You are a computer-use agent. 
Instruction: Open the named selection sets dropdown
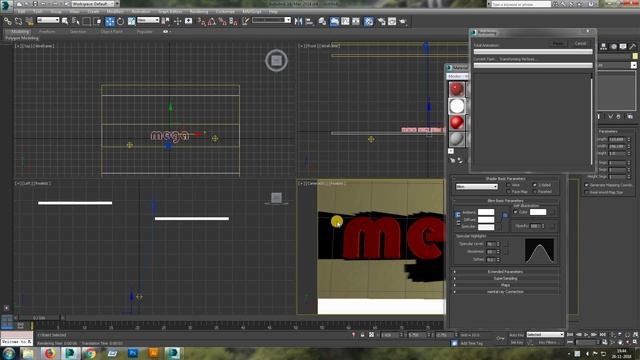pyautogui.click(x=271, y=20)
